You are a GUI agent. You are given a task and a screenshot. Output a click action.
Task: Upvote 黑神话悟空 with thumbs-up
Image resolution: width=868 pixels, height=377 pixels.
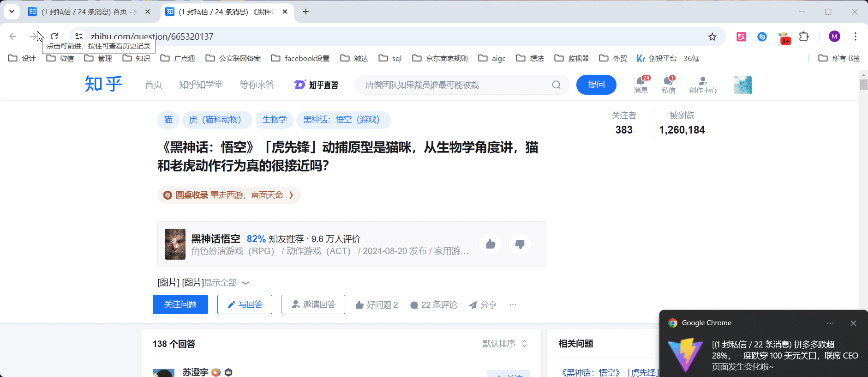pos(491,244)
